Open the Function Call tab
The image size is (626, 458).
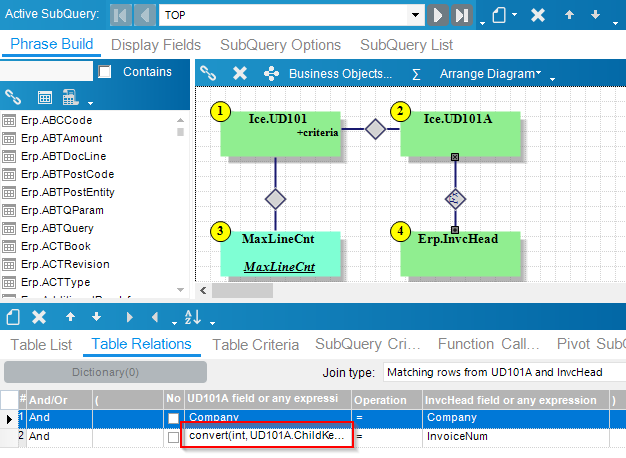tap(488, 344)
